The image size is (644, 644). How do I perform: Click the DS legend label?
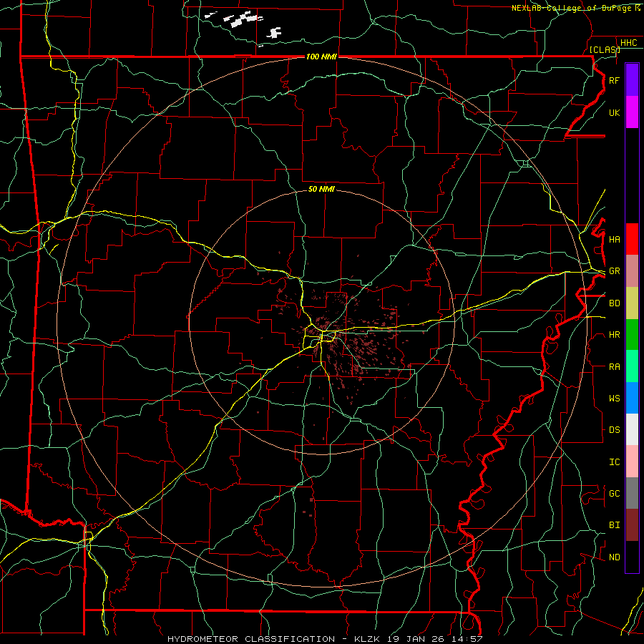coord(614,430)
